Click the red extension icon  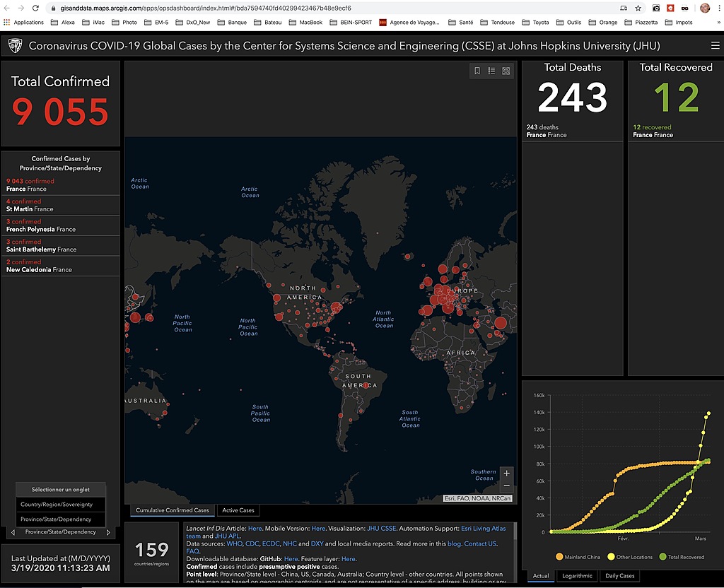click(x=670, y=8)
